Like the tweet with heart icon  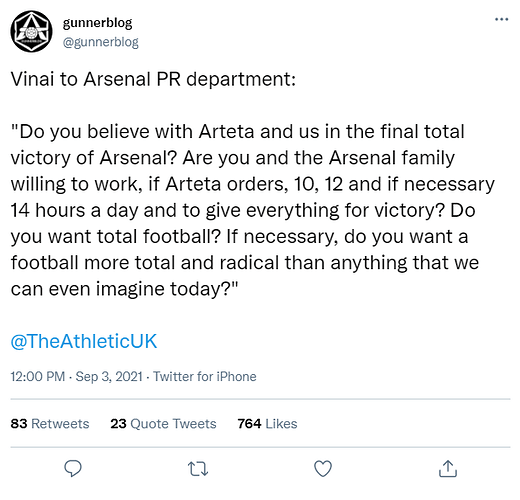point(323,468)
